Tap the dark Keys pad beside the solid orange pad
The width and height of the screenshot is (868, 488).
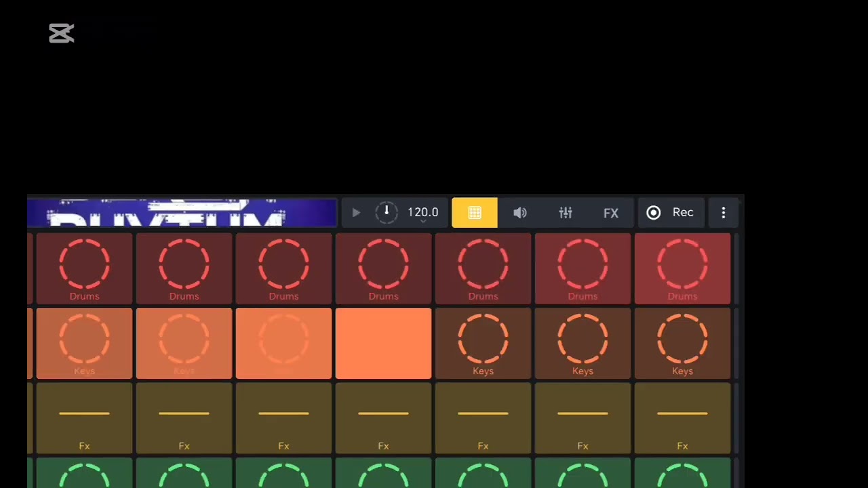click(483, 344)
